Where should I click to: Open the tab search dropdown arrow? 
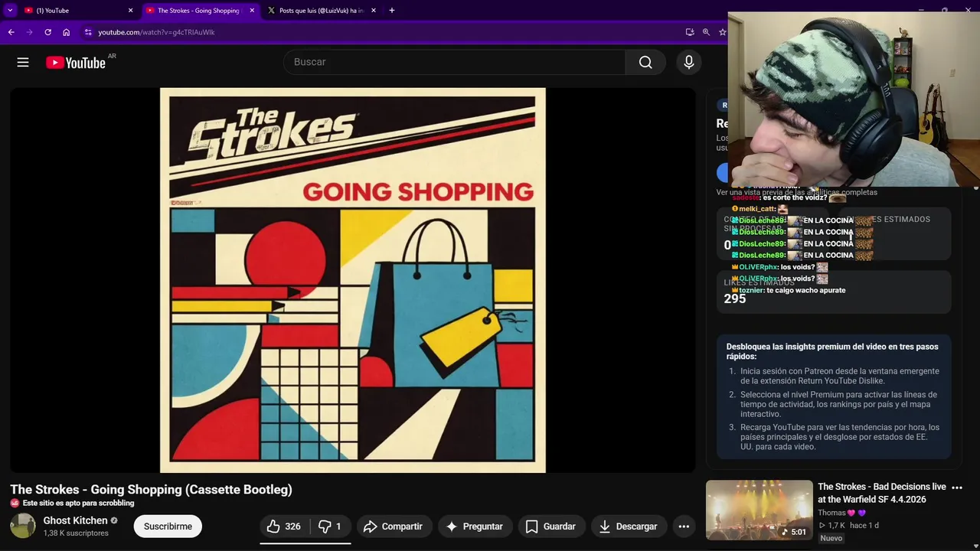pos(10,11)
